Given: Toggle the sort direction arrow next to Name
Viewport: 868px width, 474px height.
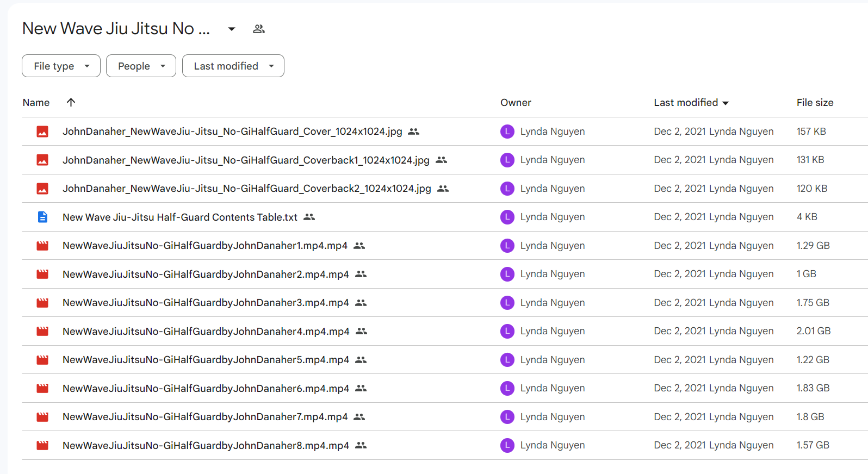Looking at the screenshot, I should pyautogui.click(x=71, y=102).
